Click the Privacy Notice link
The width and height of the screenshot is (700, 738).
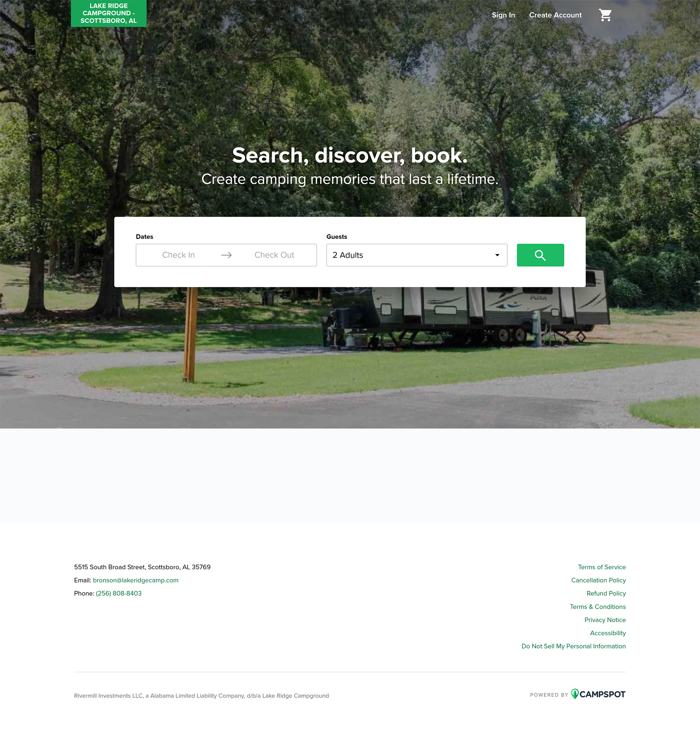(605, 619)
